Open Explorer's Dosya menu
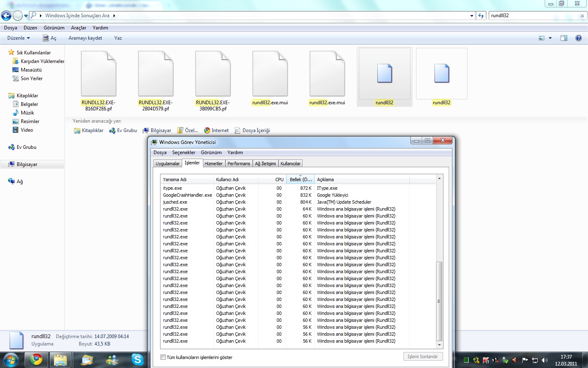 (x=11, y=28)
